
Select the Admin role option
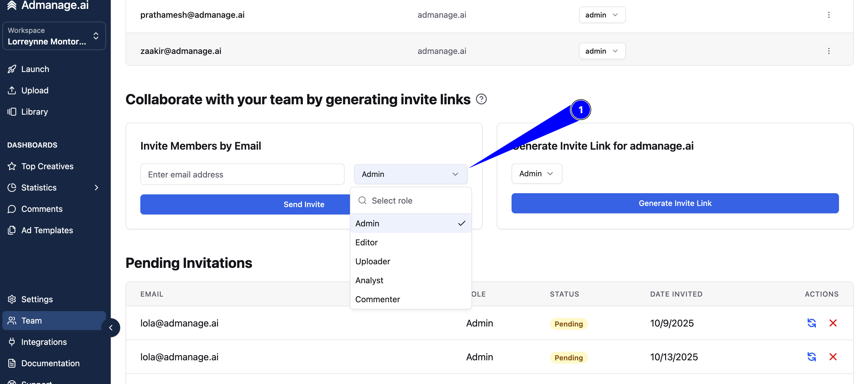coord(410,223)
